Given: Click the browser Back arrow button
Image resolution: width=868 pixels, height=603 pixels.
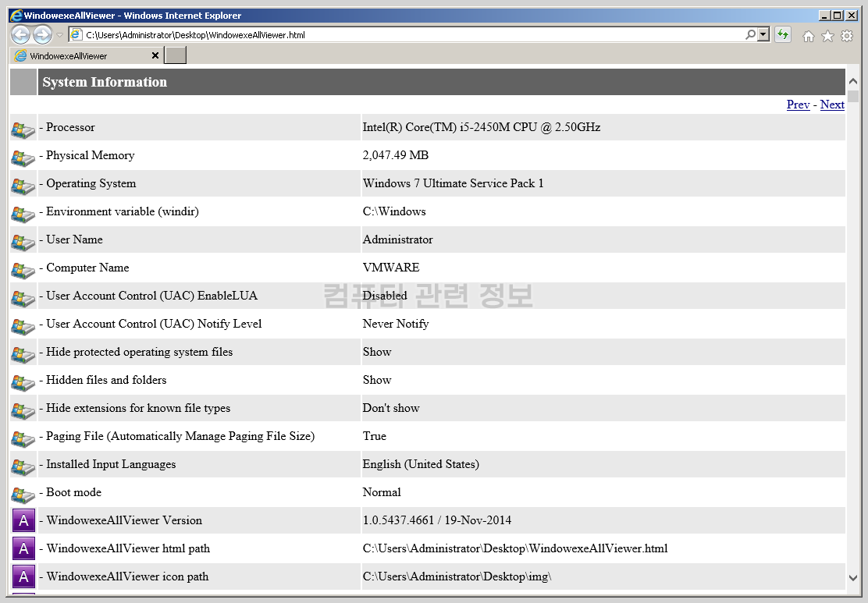Looking at the screenshot, I should pos(20,35).
